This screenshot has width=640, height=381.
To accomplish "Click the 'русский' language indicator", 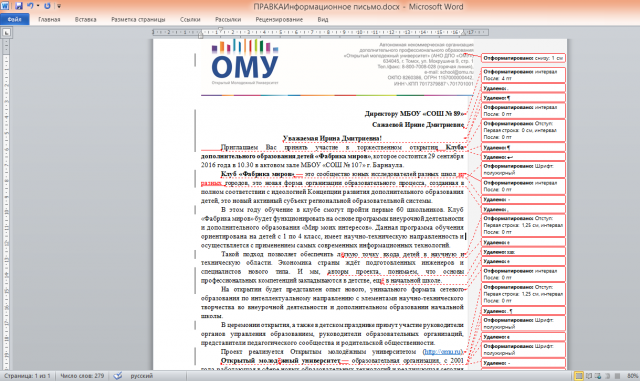I will point(142,376).
